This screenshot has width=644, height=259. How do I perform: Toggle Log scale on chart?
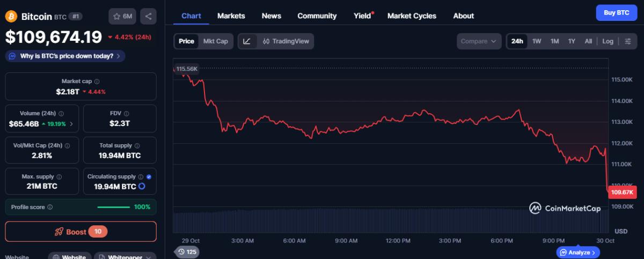[x=608, y=41]
